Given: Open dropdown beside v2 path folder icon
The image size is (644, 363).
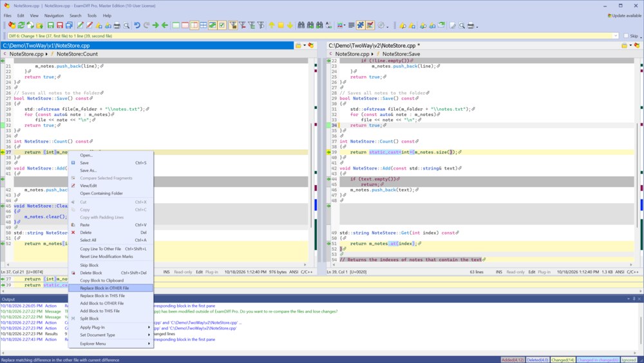Looking at the screenshot, I should 630,46.
